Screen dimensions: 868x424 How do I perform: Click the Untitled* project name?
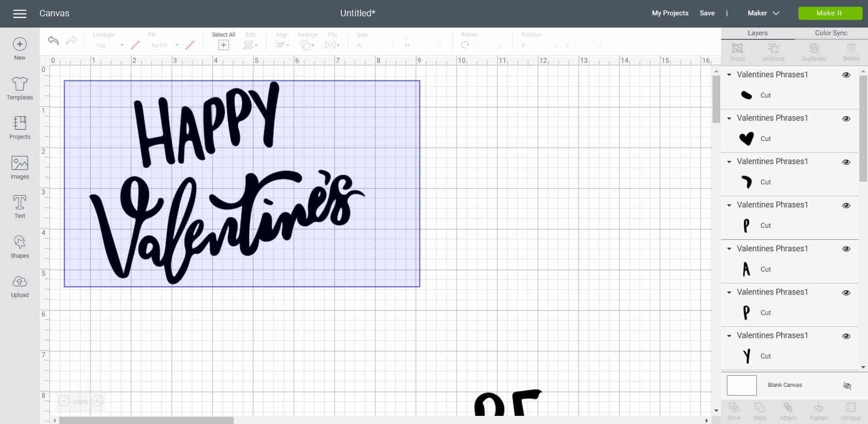[x=358, y=13]
